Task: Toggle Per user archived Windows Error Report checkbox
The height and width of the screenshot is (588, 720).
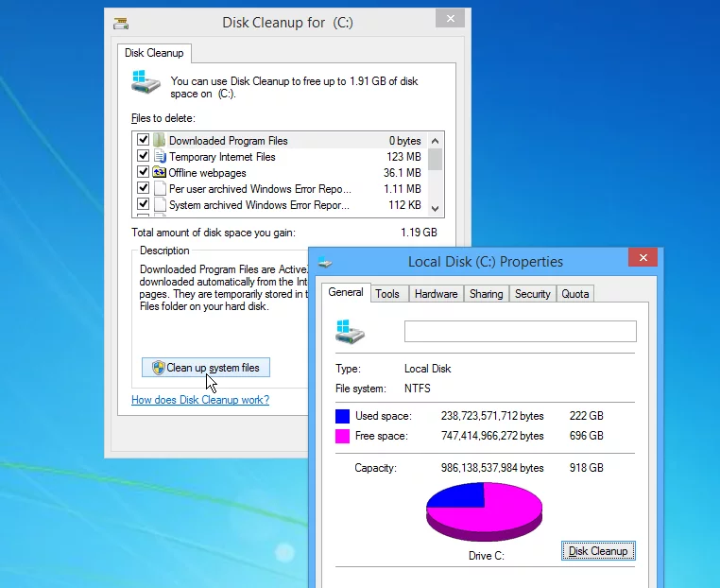Action: pos(144,187)
